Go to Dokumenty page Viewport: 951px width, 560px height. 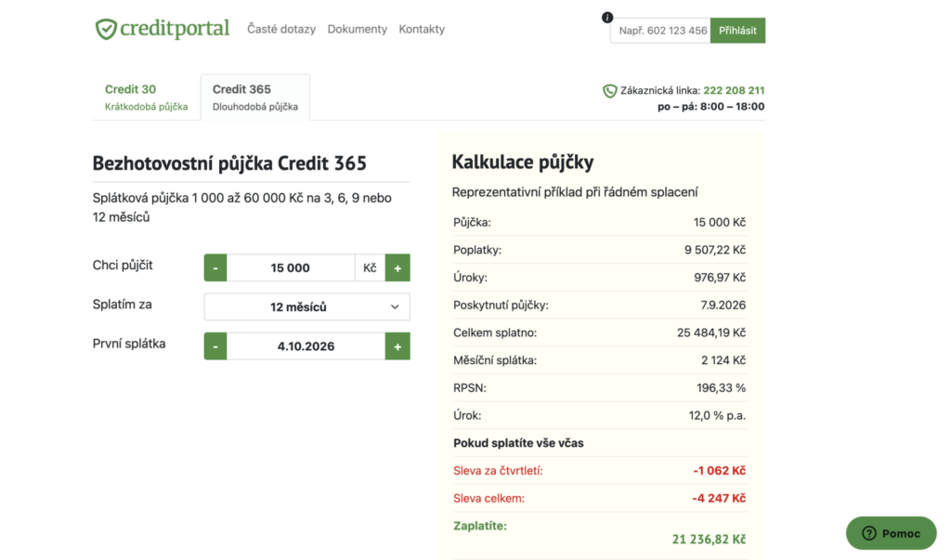(358, 29)
